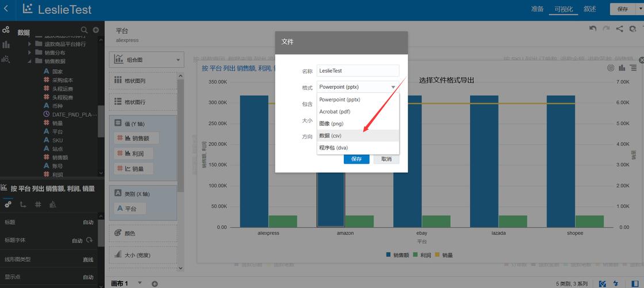This screenshot has height=288, width=644.
Task: Click the 利润 value chip in Y axis
Action: [x=134, y=153]
